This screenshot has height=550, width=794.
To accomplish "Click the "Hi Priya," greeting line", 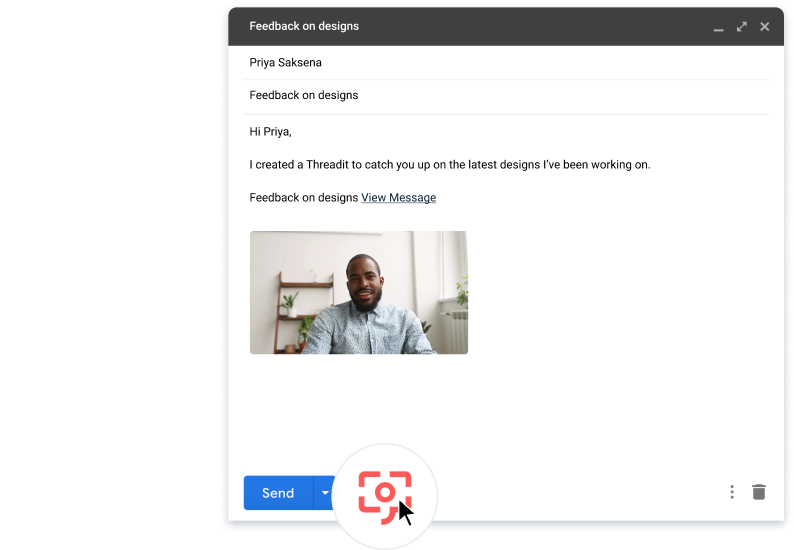I will [x=270, y=132].
